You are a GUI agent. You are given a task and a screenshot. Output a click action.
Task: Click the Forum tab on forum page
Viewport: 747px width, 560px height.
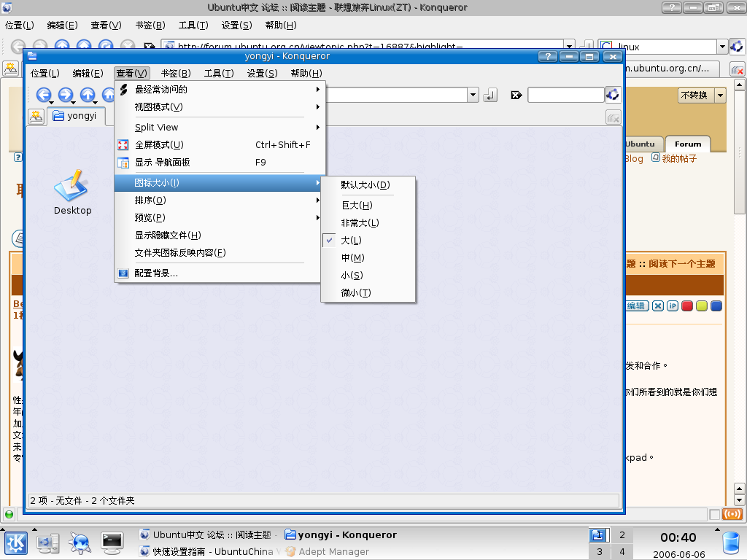click(687, 144)
